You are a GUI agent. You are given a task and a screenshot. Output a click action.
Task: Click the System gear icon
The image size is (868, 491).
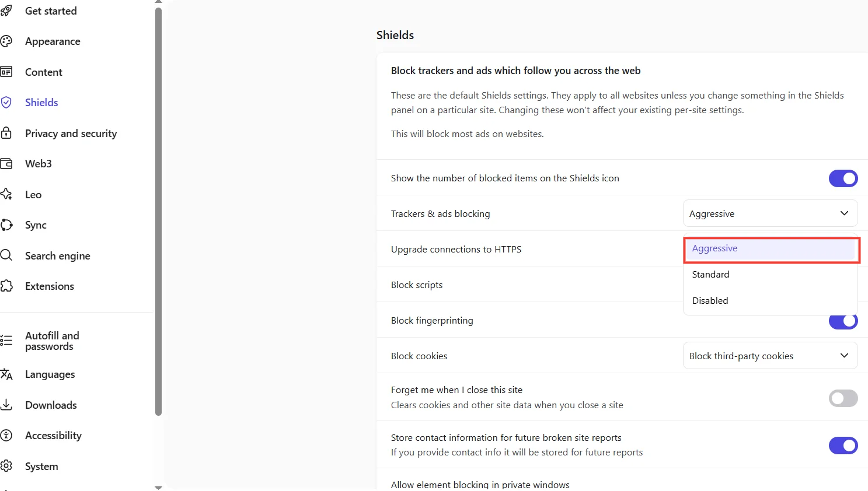[x=7, y=466]
